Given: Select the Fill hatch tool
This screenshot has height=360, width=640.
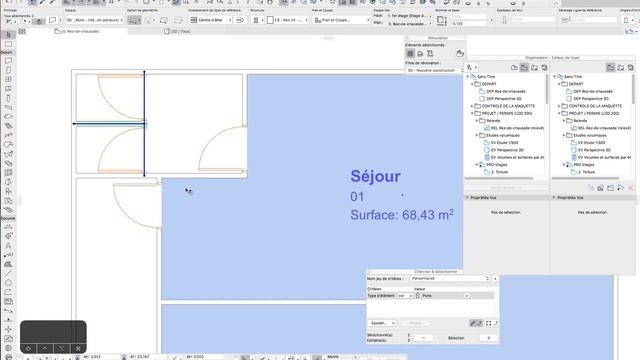Looking at the screenshot, I should click(9, 264).
